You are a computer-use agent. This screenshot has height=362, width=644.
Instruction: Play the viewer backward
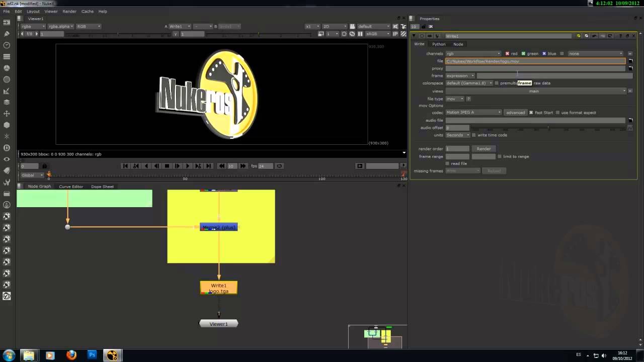pyautogui.click(x=146, y=166)
